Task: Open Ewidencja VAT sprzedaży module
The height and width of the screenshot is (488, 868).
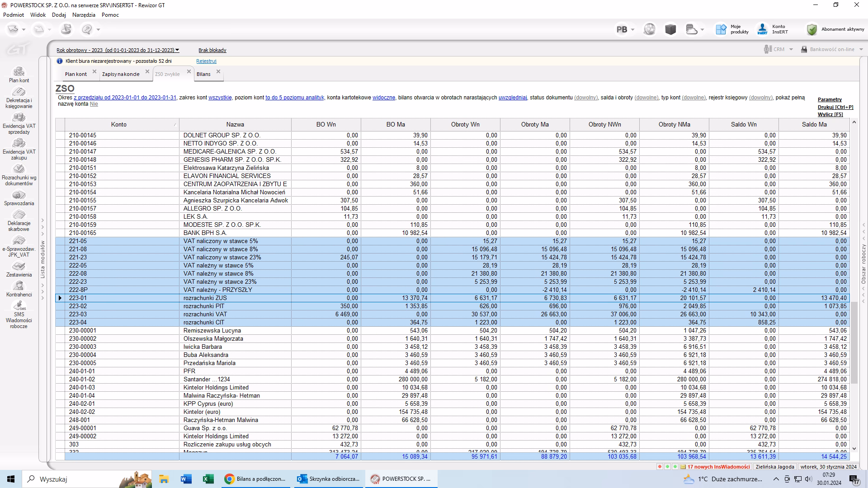Action: tap(19, 124)
